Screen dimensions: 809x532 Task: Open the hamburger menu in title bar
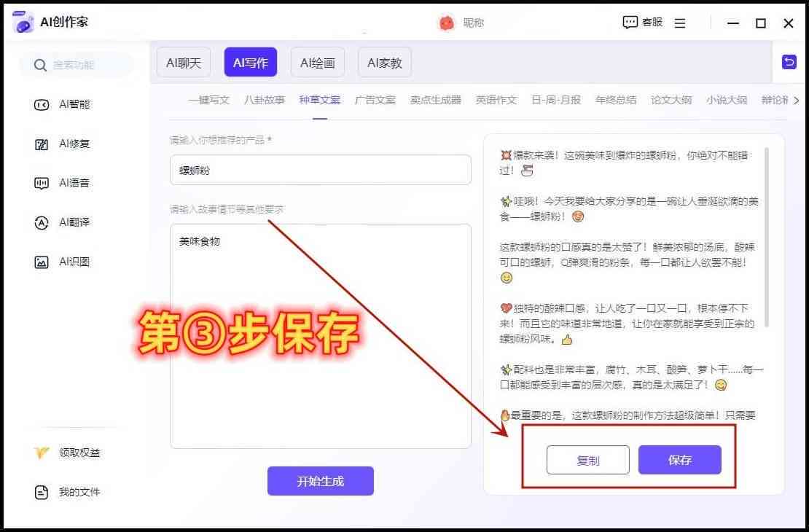tap(680, 23)
